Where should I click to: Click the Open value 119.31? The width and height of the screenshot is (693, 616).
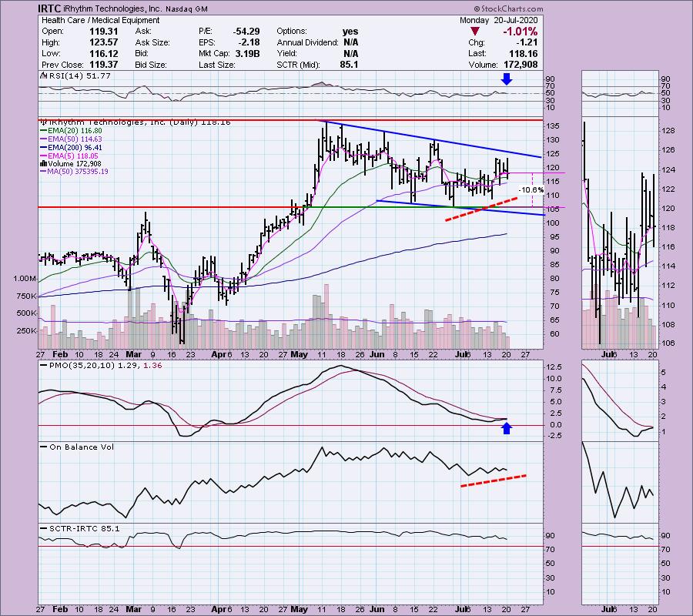click(103, 32)
